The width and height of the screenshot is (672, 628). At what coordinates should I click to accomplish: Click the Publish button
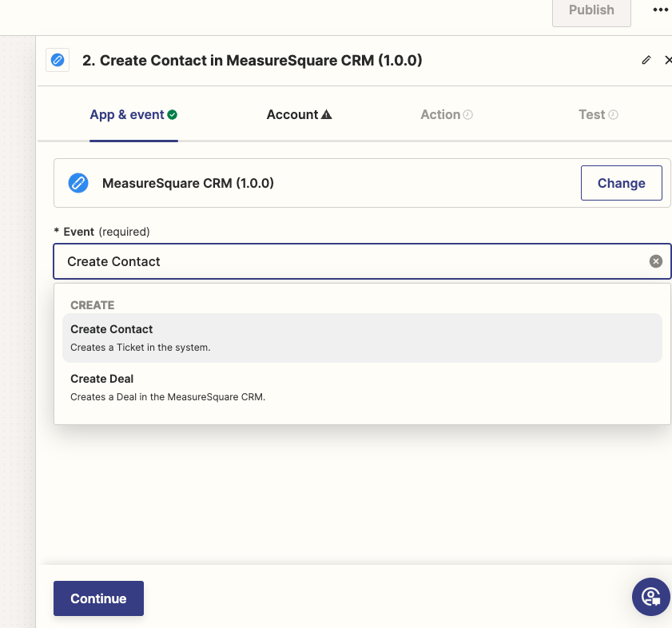(591, 10)
